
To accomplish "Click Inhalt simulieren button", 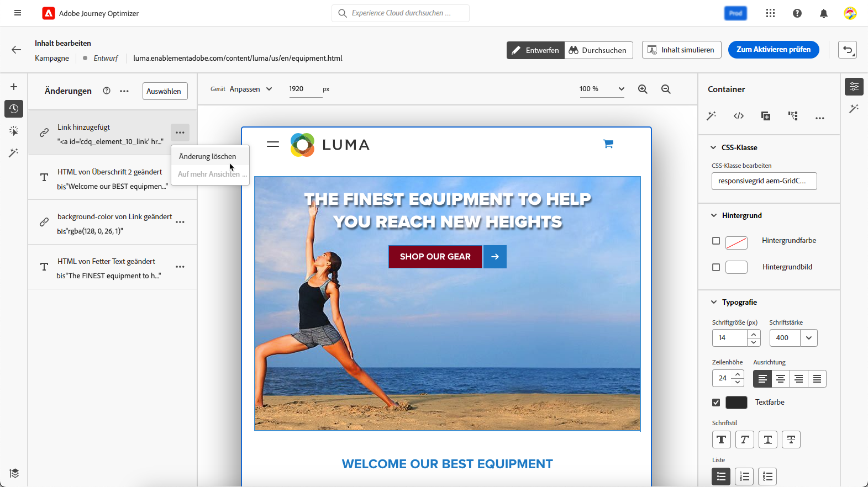I will [682, 50].
